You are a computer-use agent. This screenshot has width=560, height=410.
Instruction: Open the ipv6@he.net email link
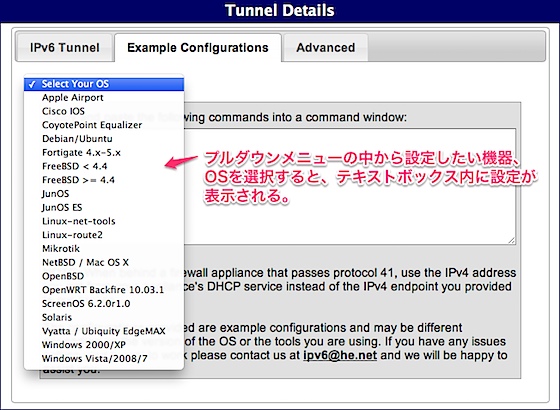(x=340, y=356)
